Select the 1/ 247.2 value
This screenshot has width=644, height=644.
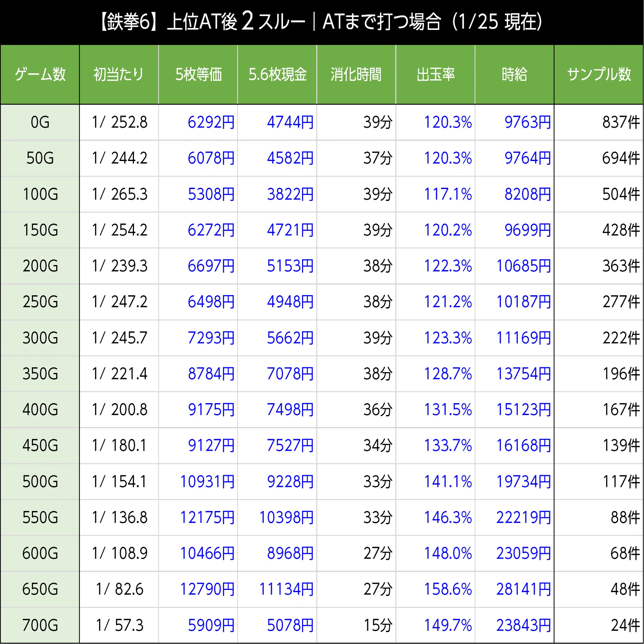pyautogui.click(x=120, y=302)
